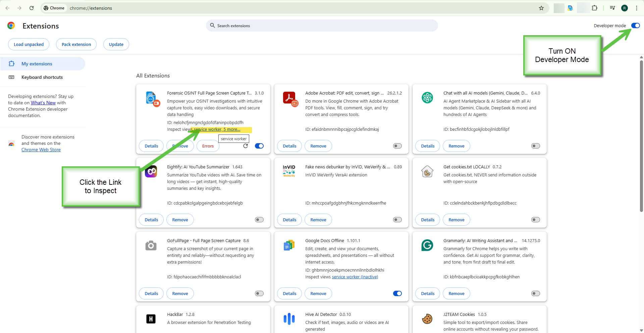This screenshot has height=333, width=644.
Task: Select My extensions in the sidebar
Action: [43, 64]
